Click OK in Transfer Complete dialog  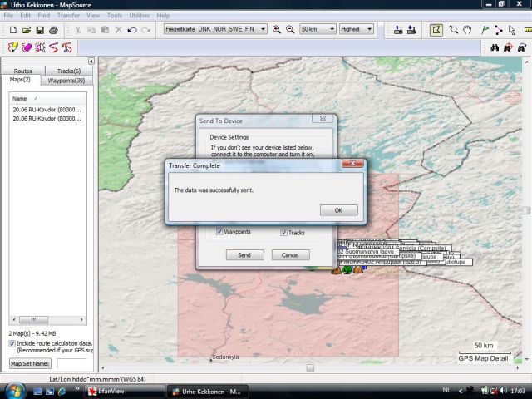tap(338, 210)
